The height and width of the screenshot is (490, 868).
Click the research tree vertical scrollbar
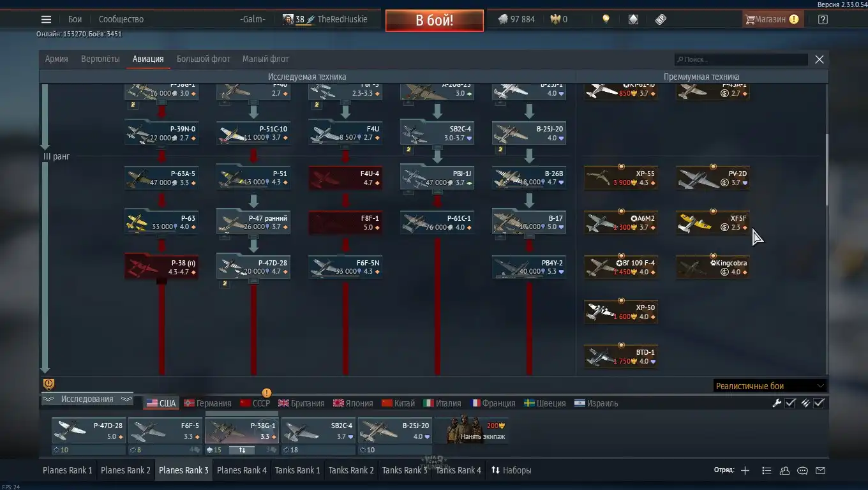pyautogui.click(x=827, y=170)
